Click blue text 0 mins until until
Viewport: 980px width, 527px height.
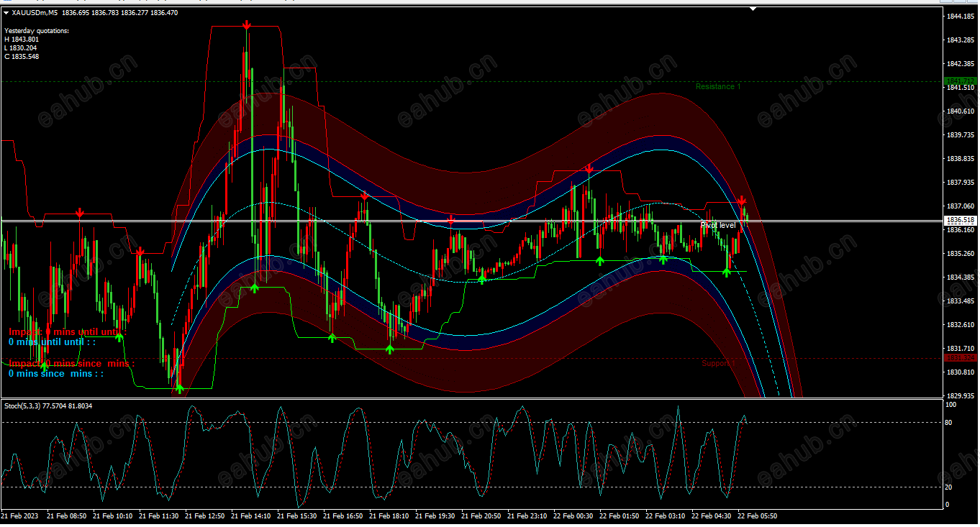pos(52,342)
